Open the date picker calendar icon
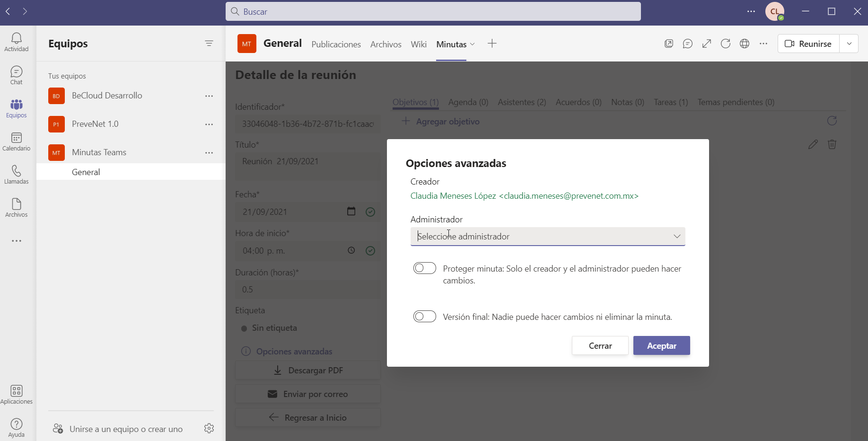The image size is (868, 441). tap(351, 211)
